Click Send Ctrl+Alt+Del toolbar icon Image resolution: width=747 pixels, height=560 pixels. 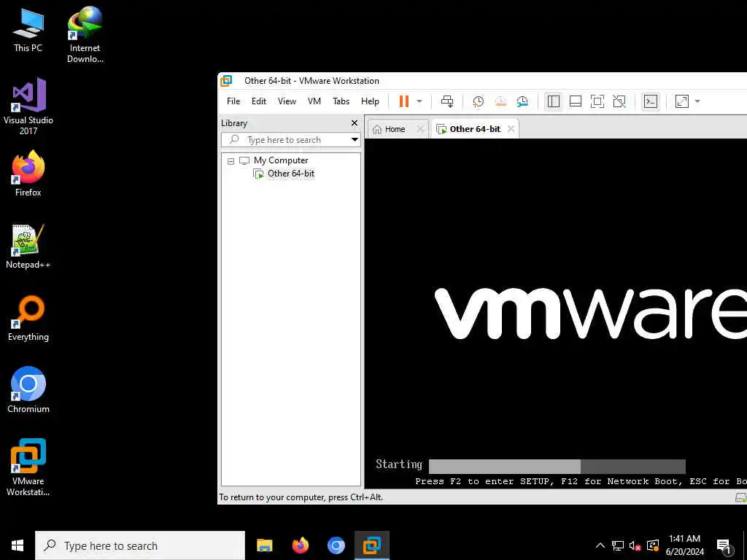tap(447, 101)
